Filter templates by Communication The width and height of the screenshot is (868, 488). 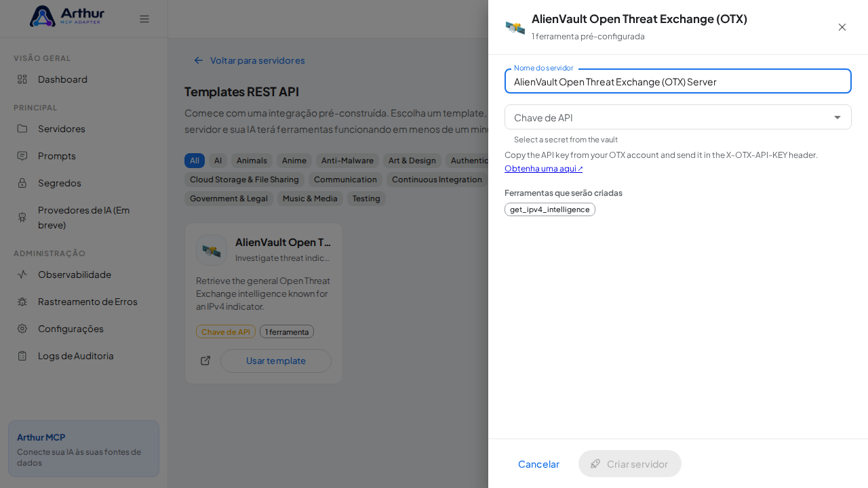click(345, 180)
